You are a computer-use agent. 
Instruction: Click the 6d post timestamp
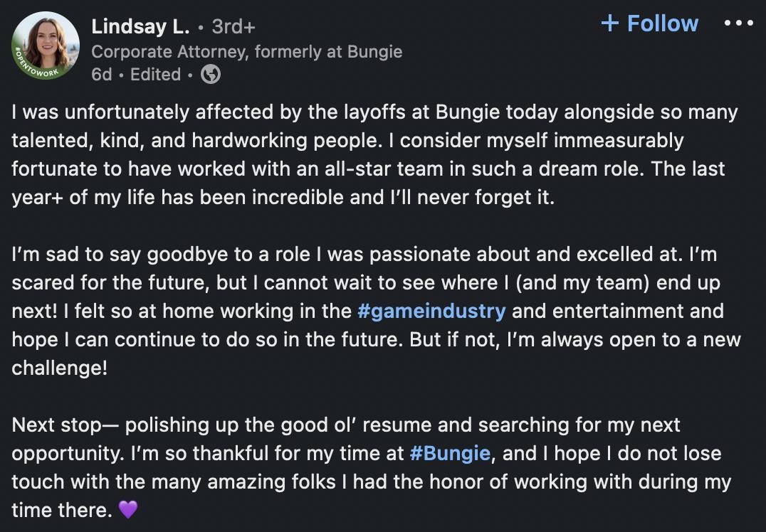point(101,74)
